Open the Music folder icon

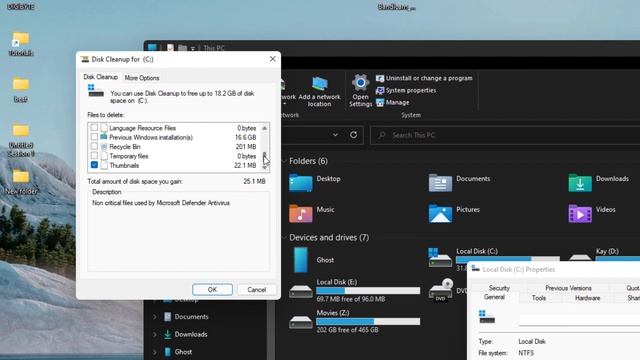tap(300, 213)
